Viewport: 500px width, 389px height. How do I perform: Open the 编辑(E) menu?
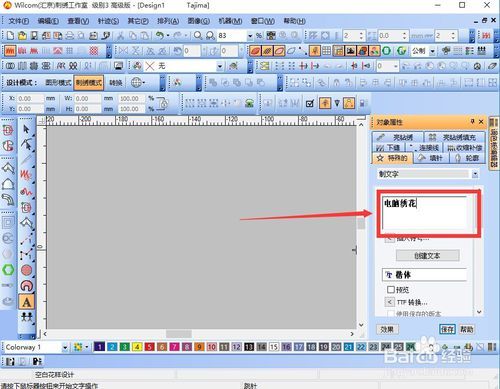48,21
